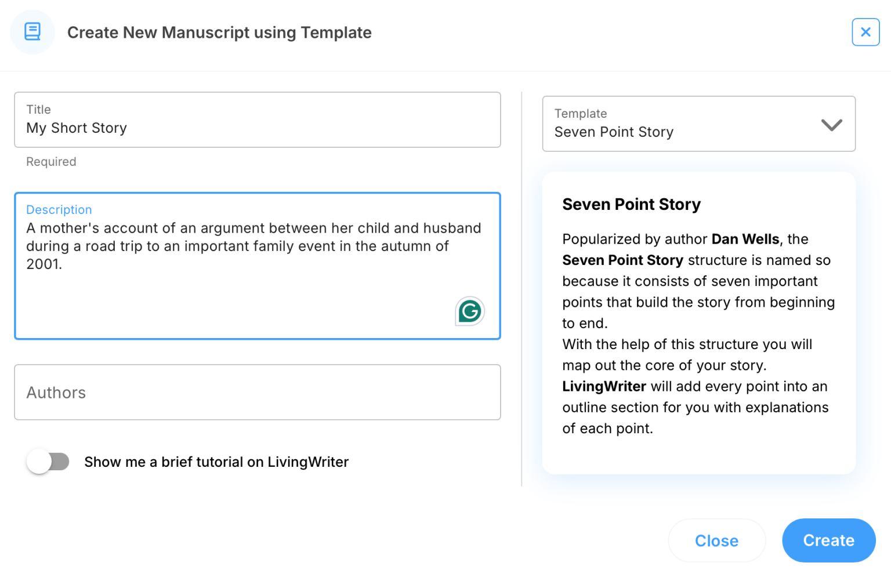Click the bold LivingWriter text in card
This screenshot has width=891, height=588.
coord(604,387)
